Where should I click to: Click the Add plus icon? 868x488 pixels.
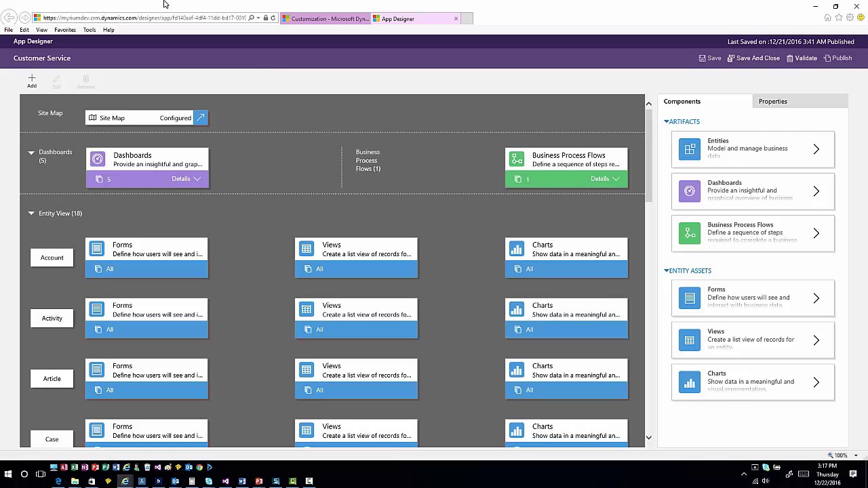pos(32,78)
